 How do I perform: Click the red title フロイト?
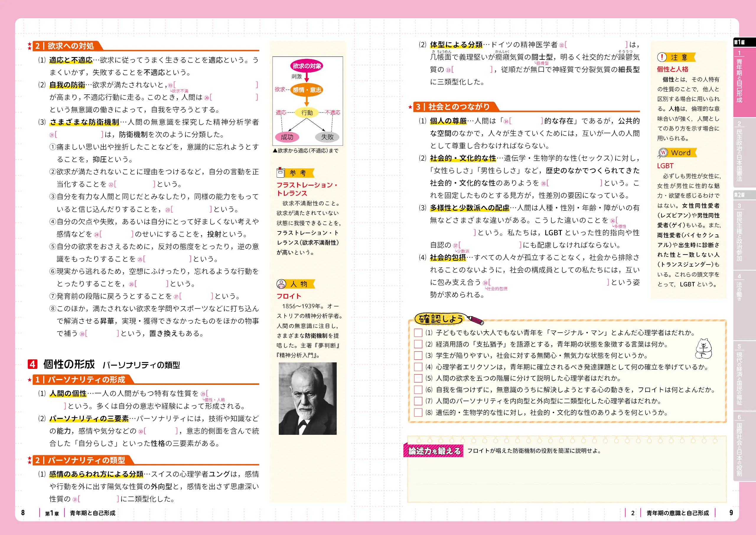click(x=289, y=296)
